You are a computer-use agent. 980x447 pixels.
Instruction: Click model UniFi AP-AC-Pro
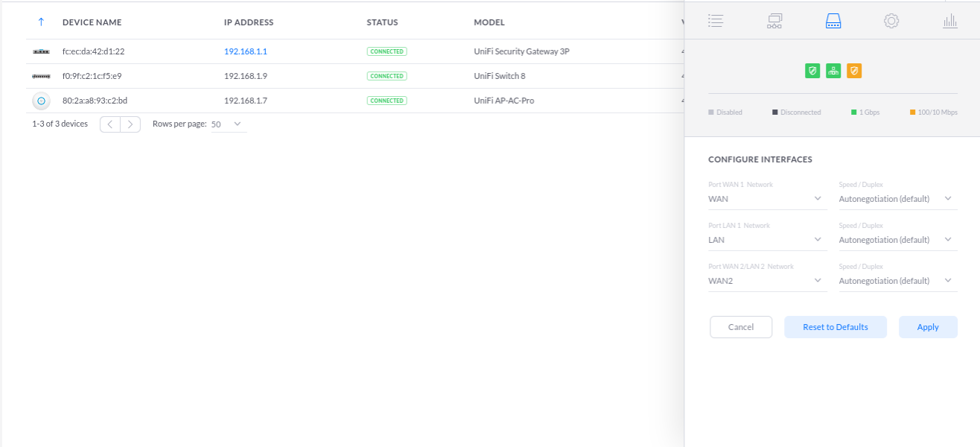click(504, 101)
